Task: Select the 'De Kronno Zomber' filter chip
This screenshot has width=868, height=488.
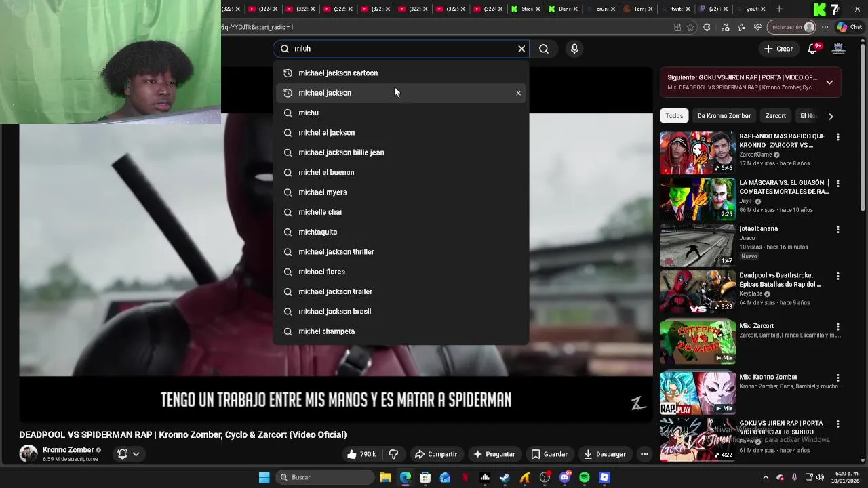Action: click(724, 116)
